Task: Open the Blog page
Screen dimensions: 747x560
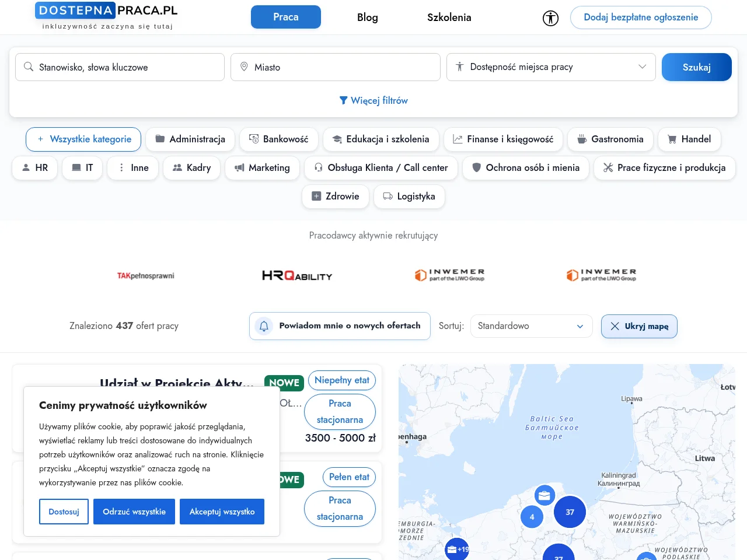Action: point(368,17)
